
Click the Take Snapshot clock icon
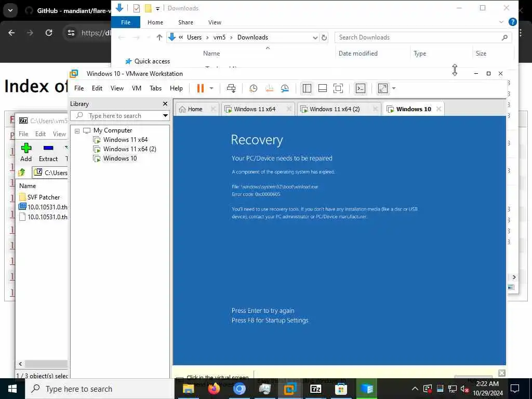pos(253,88)
